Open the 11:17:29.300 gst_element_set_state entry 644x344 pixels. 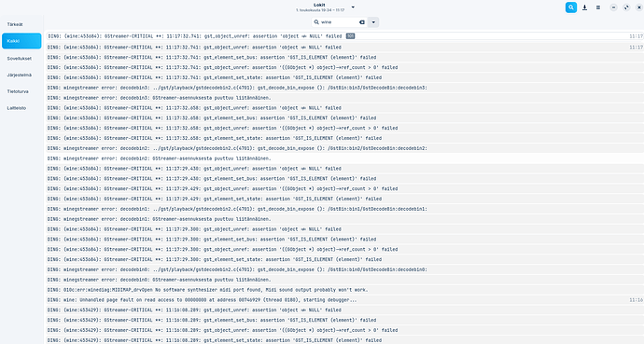coord(344,259)
